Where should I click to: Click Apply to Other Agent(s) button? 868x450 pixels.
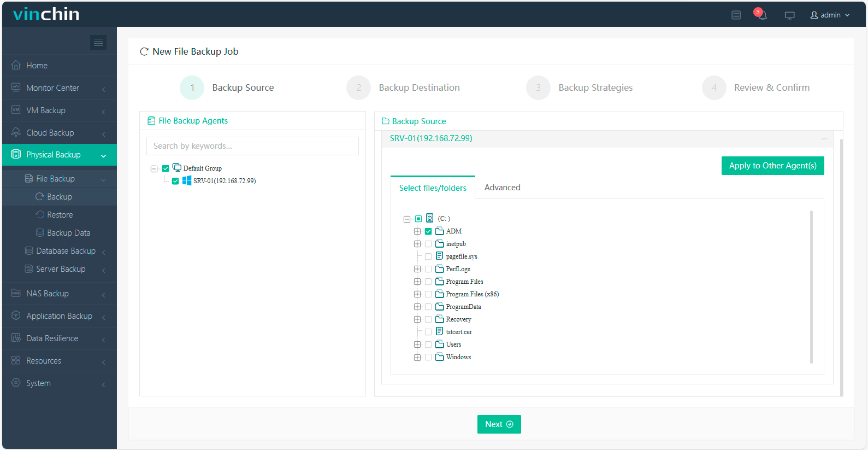[772, 166]
